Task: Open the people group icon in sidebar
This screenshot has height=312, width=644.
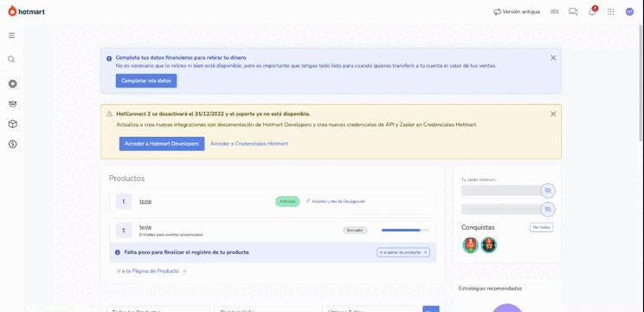Action: coord(13,104)
